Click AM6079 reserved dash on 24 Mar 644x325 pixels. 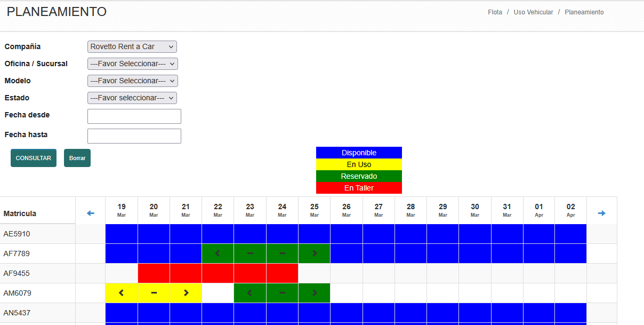[282, 293]
